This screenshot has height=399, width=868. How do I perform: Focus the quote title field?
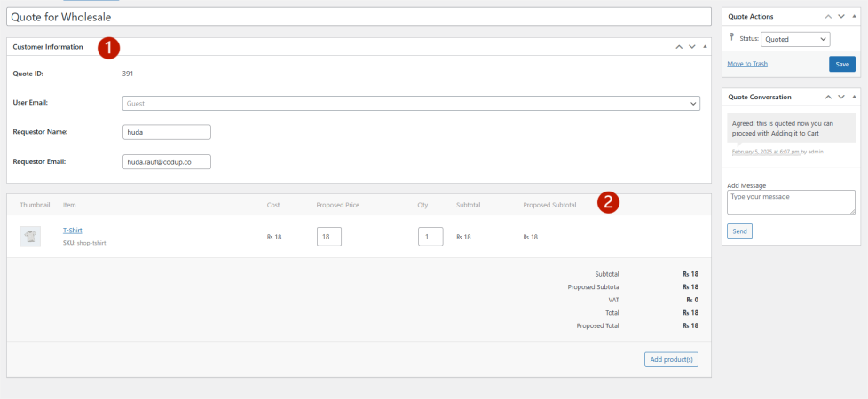[359, 17]
